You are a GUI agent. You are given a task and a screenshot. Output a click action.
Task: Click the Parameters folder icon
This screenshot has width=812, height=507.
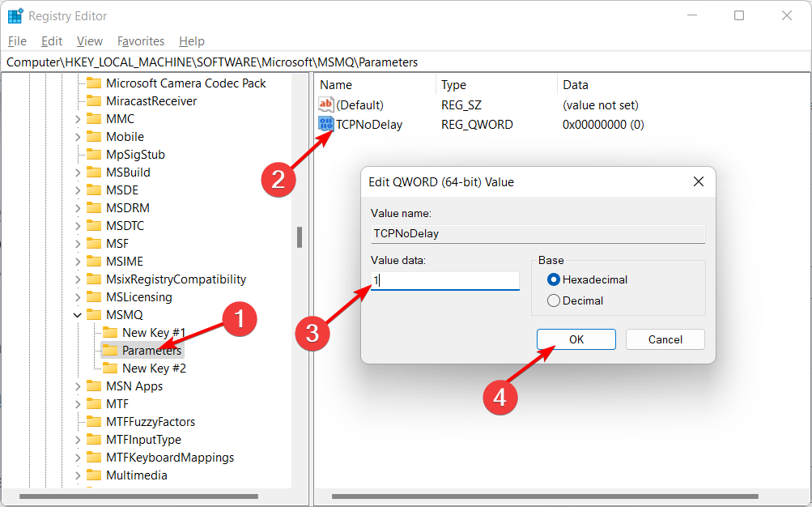[x=110, y=351]
